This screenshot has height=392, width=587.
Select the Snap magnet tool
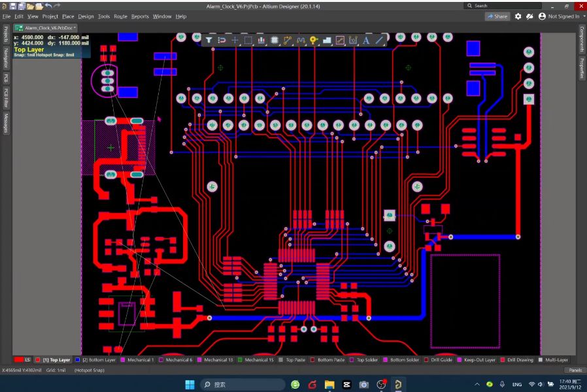click(222, 40)
